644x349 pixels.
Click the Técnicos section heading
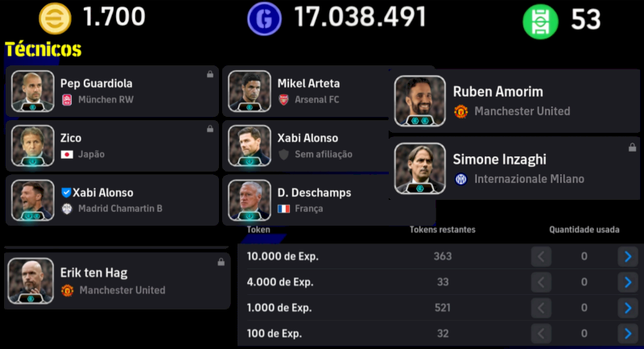point(43,50)
